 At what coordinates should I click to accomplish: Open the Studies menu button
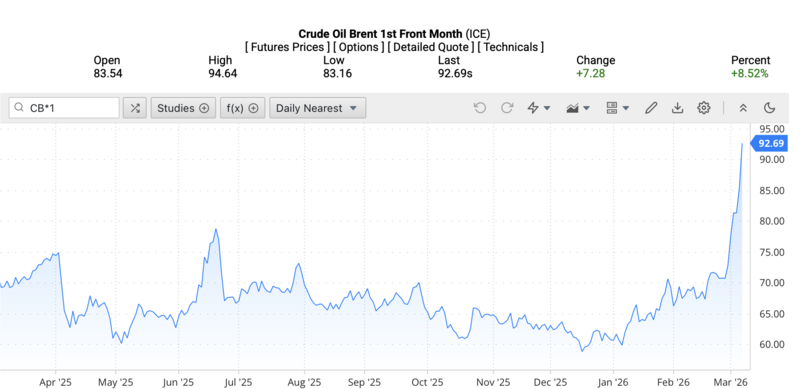click(183, 108)
